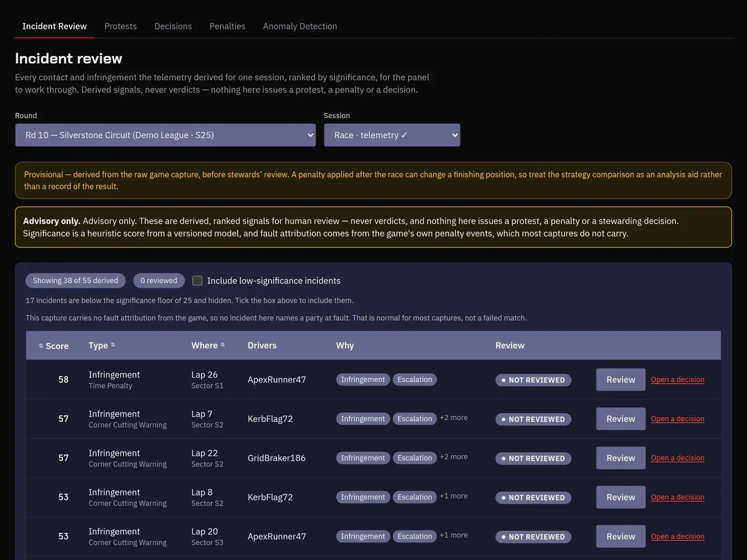Click 'Lap 22' cell in the table

pos(204,453)
